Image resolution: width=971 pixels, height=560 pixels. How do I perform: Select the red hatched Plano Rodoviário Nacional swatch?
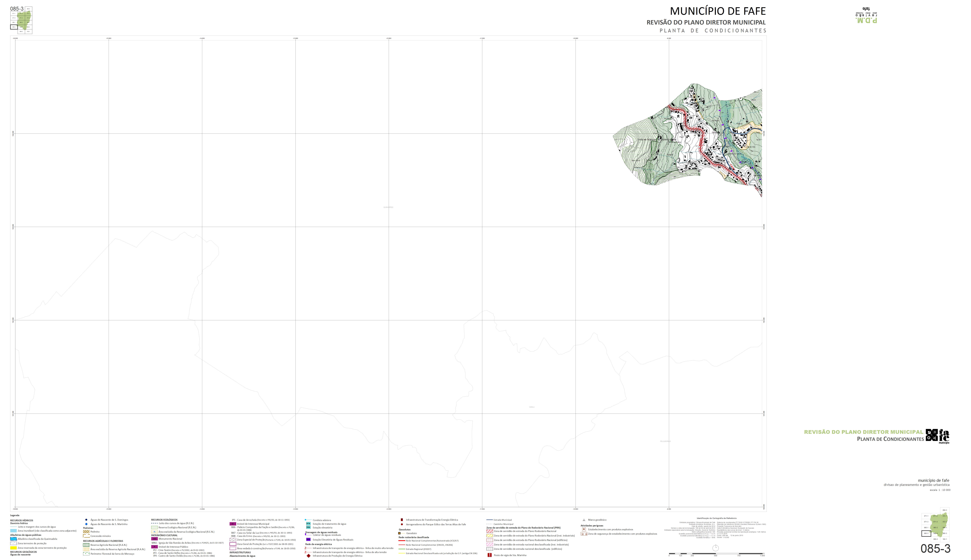490,531
